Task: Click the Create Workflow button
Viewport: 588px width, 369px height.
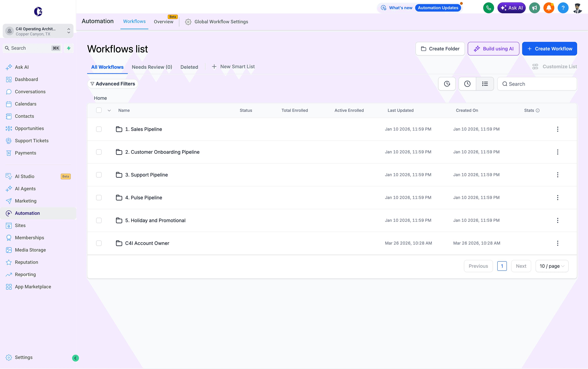Action: coord(550,49)
